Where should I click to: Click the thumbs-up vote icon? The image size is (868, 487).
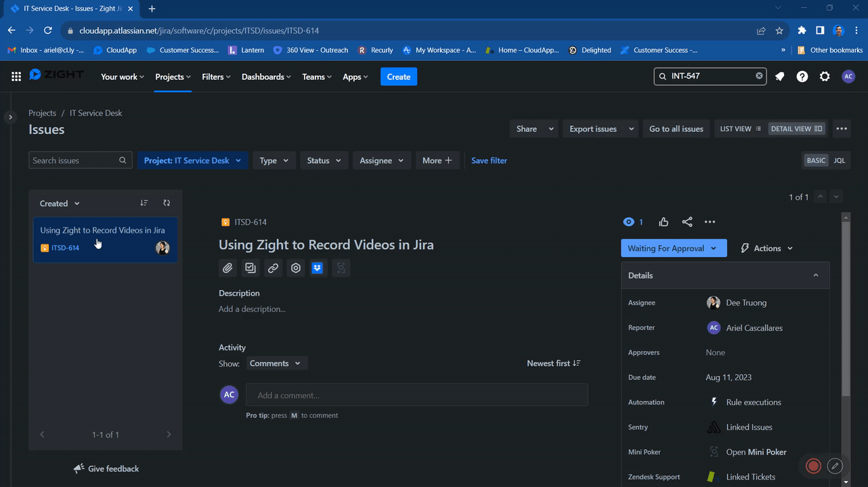[664, 222]
